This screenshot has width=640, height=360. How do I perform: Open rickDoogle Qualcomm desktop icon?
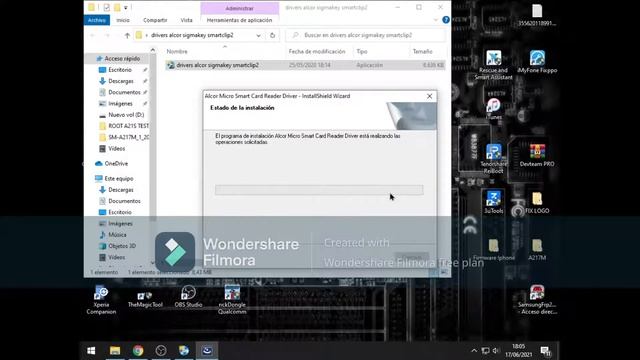232,300
